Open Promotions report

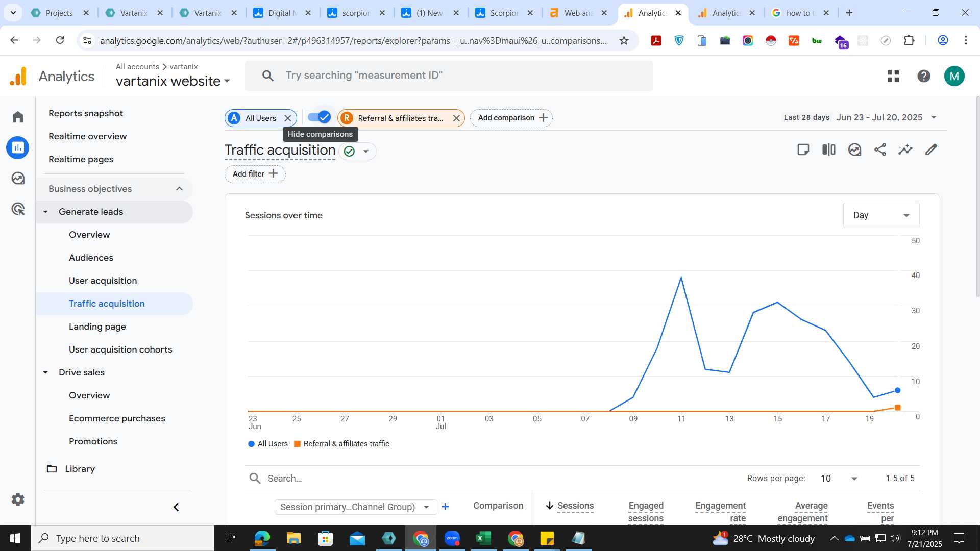(93, 441)
